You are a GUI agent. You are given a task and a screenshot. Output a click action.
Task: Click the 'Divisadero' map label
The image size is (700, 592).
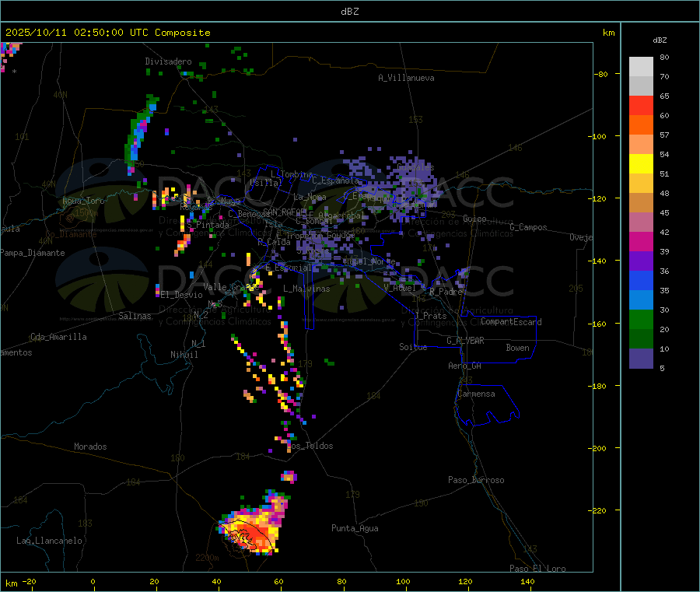(168, 61)
